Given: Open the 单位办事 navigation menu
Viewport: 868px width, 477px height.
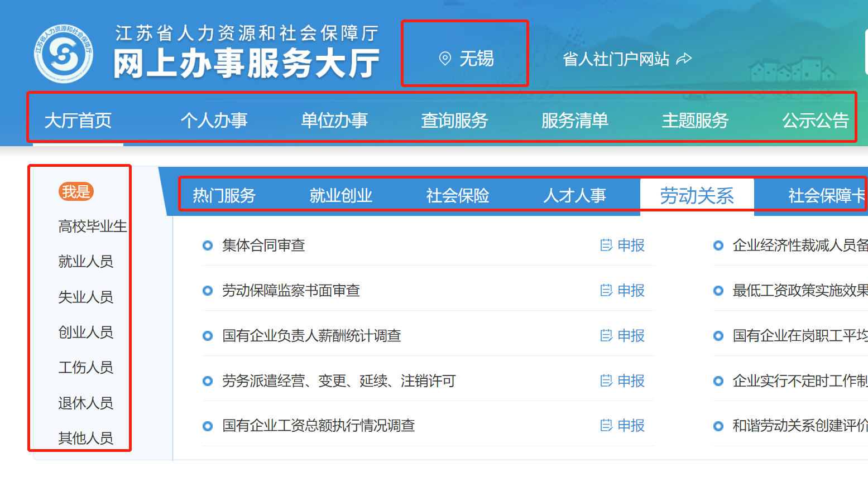Looking at the screenshot, I should pyautogui.click(x=334, y=121).
